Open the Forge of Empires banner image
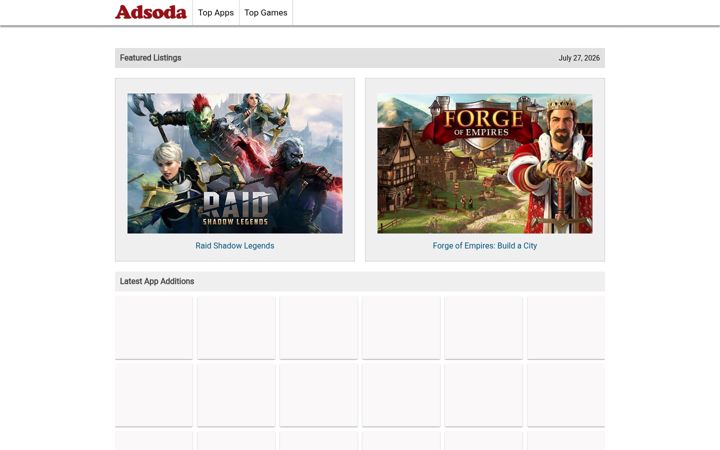The image size is (720, 450). click(484, 163)
